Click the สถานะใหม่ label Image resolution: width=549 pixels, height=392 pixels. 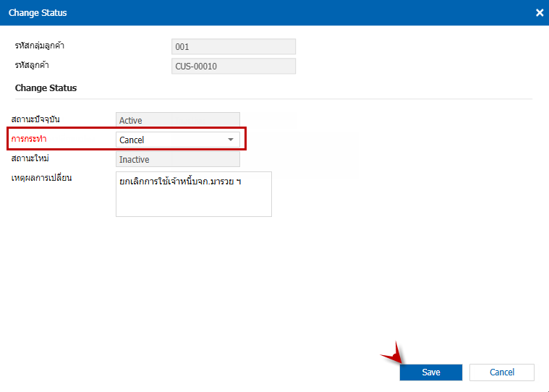tap(33, 158)
